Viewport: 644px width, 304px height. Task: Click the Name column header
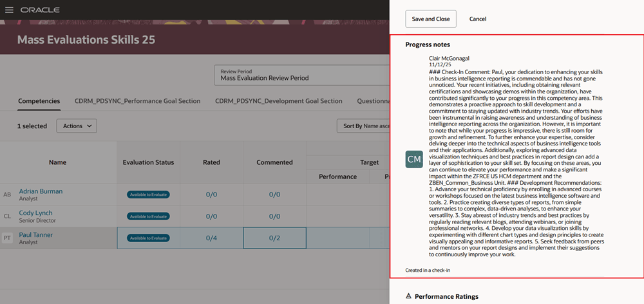point(57,163)
